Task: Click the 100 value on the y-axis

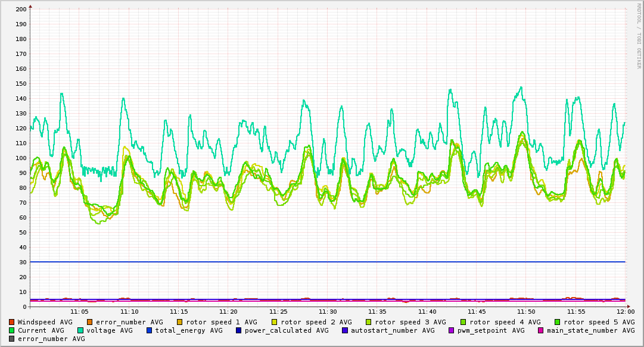Action: (x=20, y=158)
